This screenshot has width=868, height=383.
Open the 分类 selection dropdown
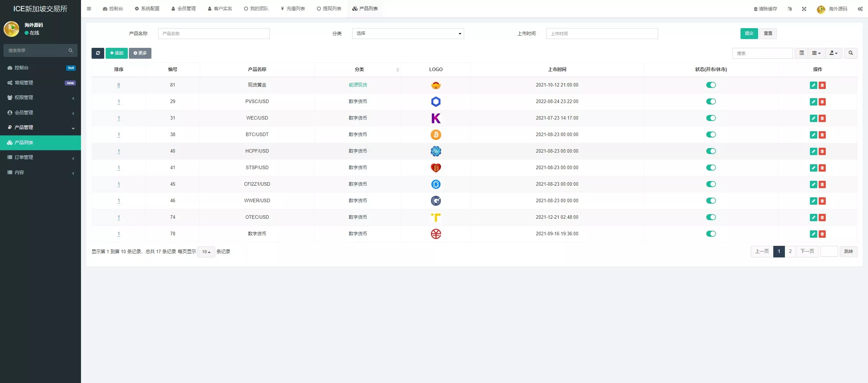pyautogui.click(x=407, y=33)
